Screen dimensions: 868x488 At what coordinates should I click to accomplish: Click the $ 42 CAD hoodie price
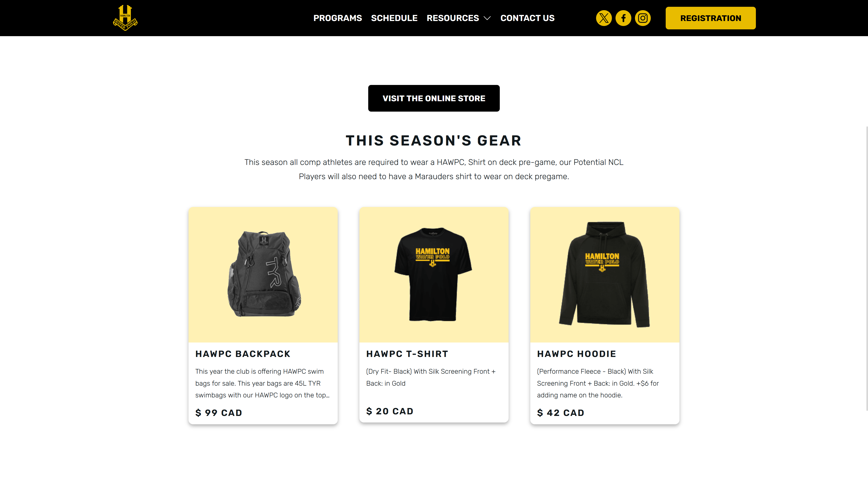pyautogui.click(x=561, y=413)
